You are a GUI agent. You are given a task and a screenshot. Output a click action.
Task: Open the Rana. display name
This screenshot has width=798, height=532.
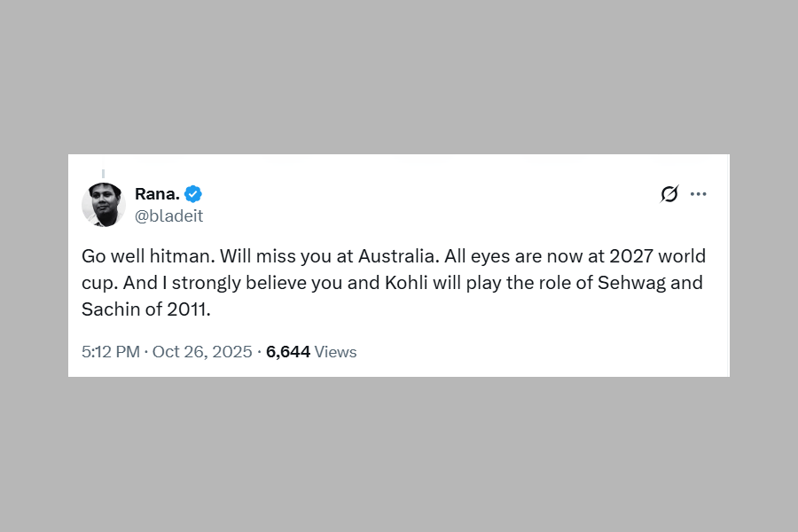click(156, 194)
